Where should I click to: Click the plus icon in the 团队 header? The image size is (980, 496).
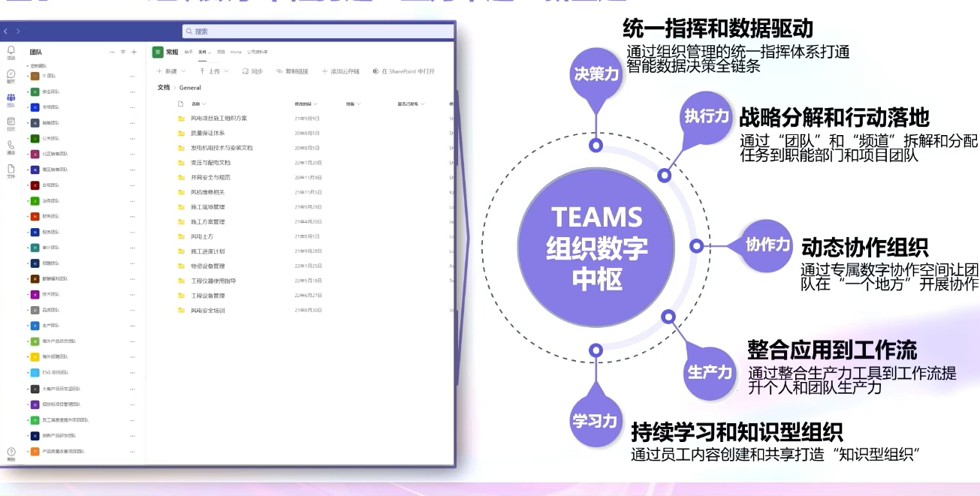click(134, 52)
